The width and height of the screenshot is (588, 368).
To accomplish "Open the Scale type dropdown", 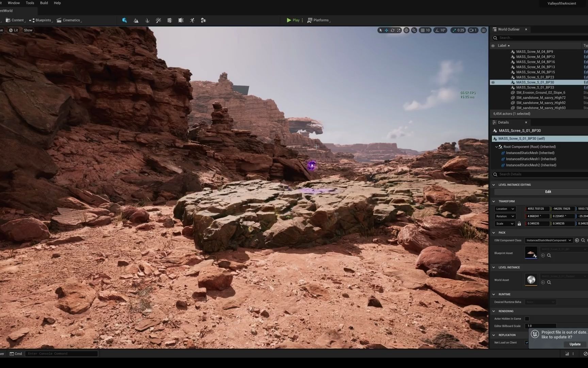I will [x=505, y=224].
